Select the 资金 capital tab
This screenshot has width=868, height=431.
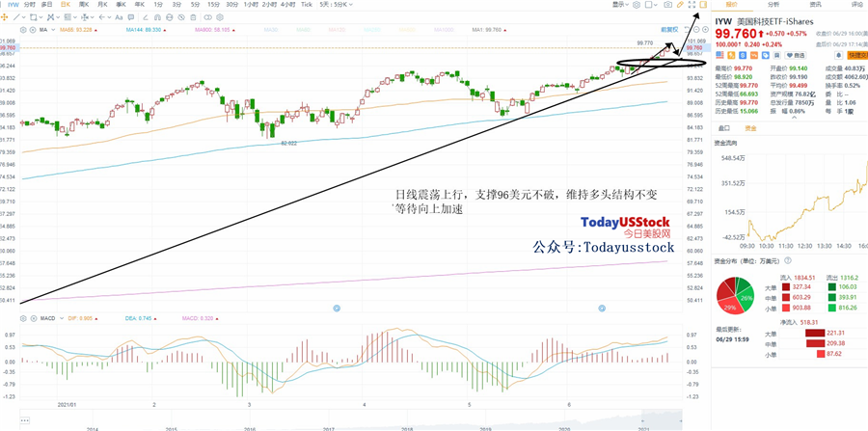(x=750, y=128)
